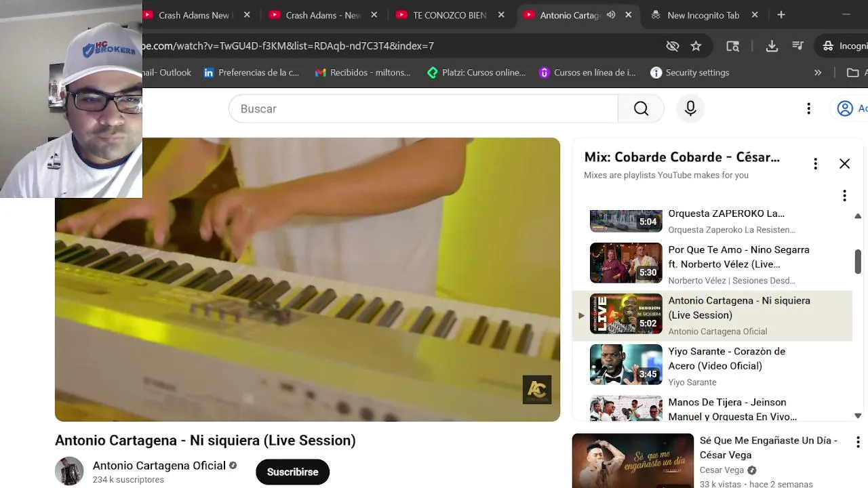This screenshot has height=488, width=868.
Task: Subscribe with the Suscribirse button
Action: click(x=292, y=472)
